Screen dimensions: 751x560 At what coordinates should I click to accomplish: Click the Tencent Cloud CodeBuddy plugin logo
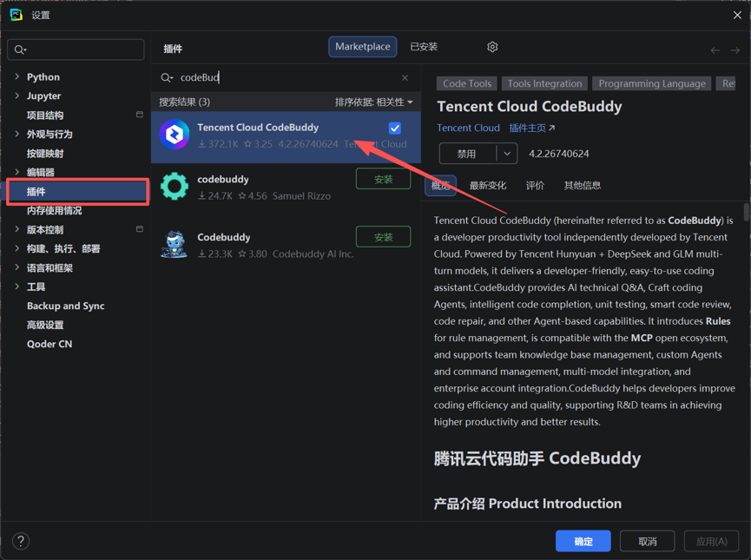[x=175, y=135]
